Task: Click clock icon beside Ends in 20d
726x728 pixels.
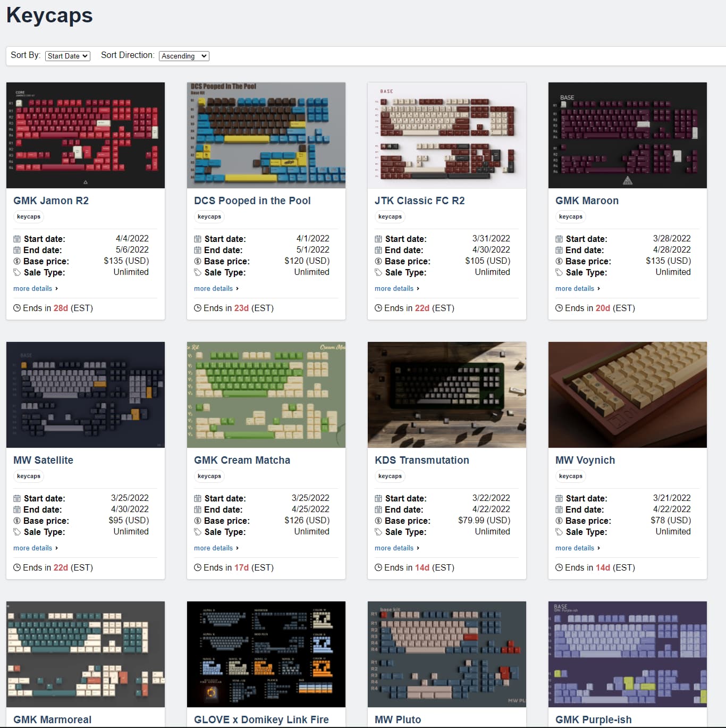Action: click(x=559, y=308)
